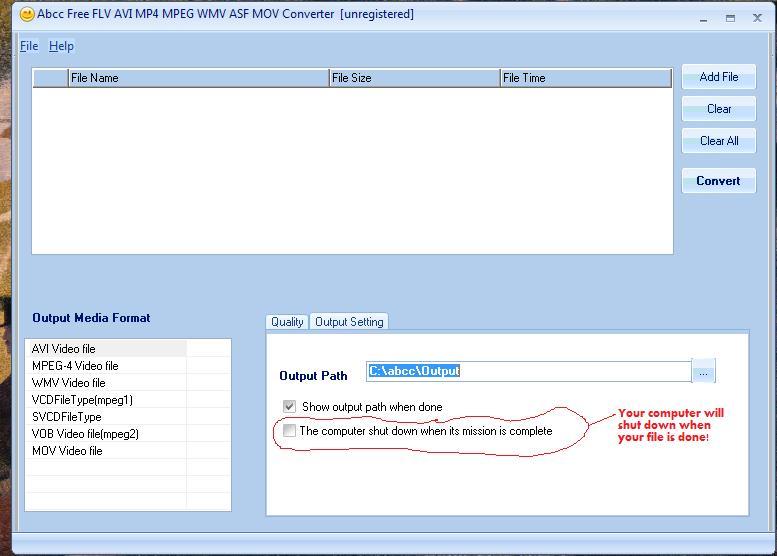Select MOV Video file format
The height and width of the screenshot is (556, 777).
(128, 451)
